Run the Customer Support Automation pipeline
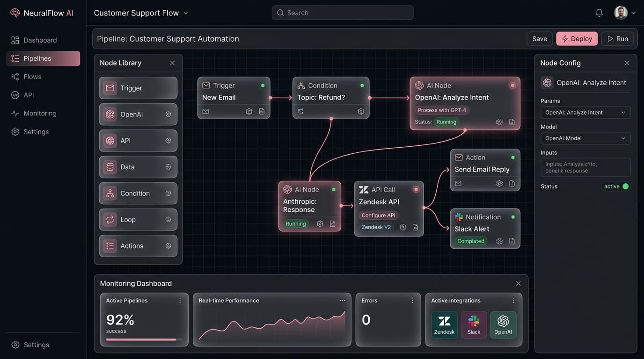This screenshot has width=644, height=359. coord(617,38)
